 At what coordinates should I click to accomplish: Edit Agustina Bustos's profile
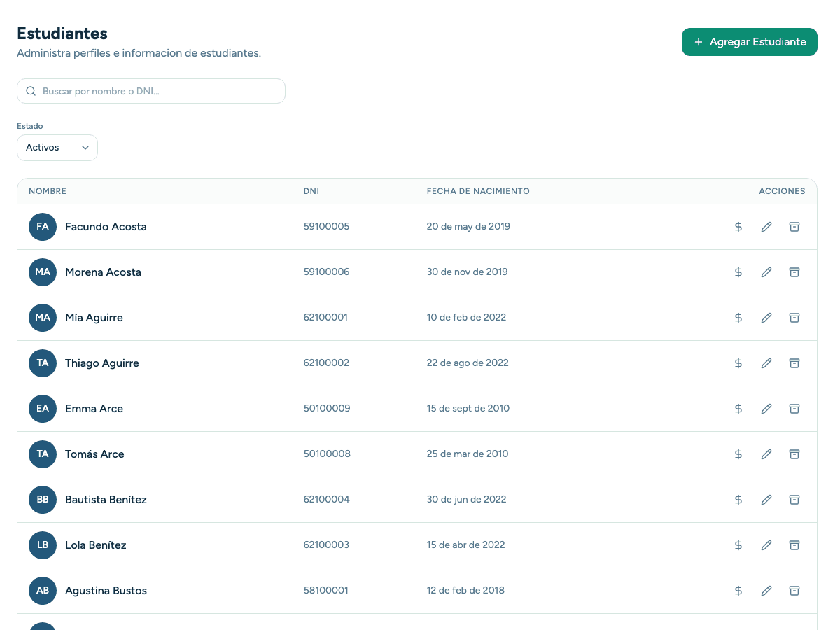click(x=766, y=591)
